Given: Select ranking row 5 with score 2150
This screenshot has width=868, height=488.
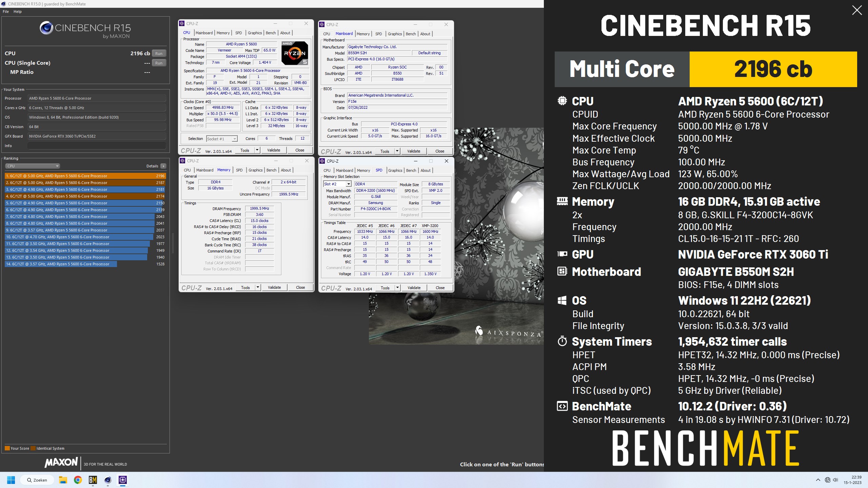Looking at the screenshot, I should click(85, 203).
